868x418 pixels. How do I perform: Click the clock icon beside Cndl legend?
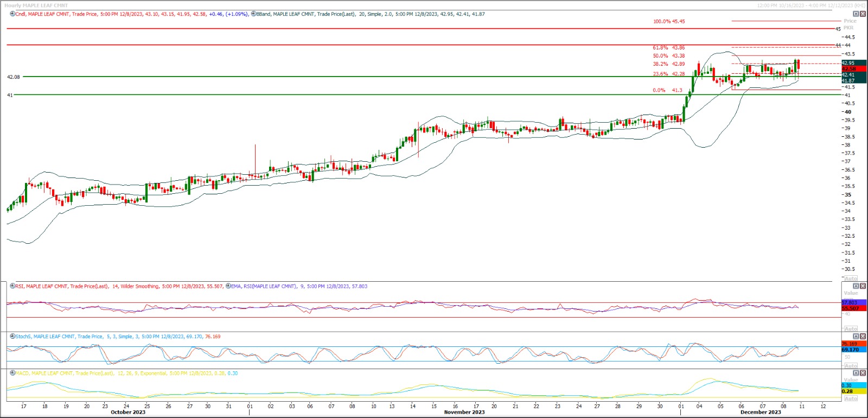pos(12,14)
